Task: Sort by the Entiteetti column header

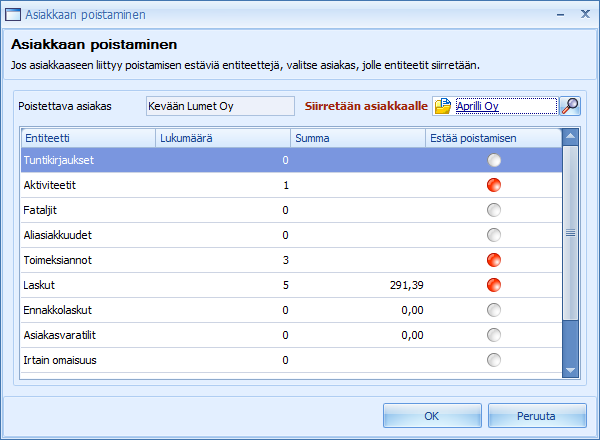Action: click(88, 138)
